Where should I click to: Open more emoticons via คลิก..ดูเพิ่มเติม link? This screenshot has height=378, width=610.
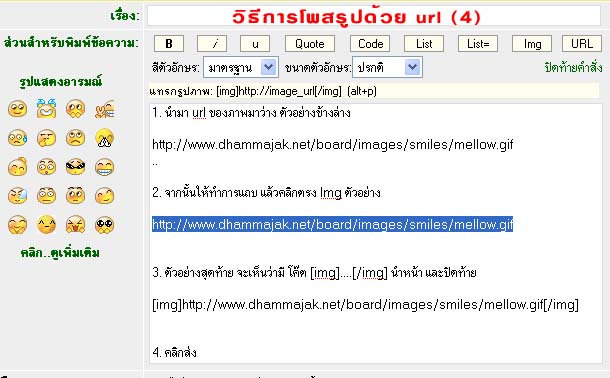pyautogui.click(x=60, y=253)
